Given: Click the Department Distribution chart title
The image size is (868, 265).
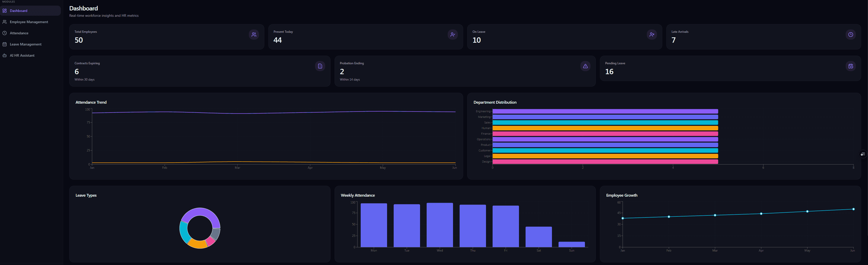Looking at the screenshot, I should [495, 102].
